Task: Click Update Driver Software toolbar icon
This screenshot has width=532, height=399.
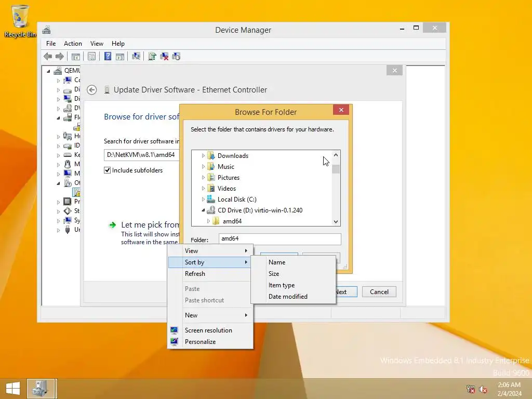Action: (152, 56)
